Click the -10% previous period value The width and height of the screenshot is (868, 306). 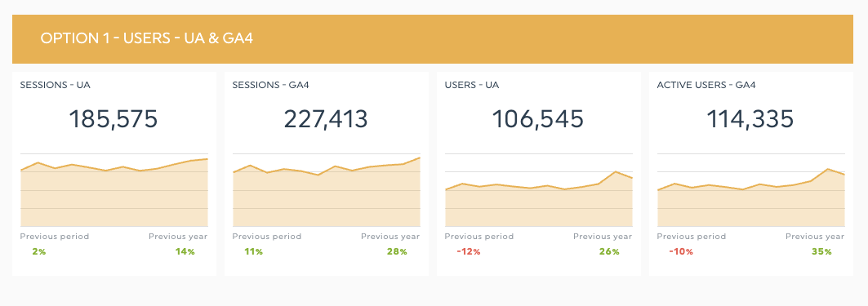pyautogui.click(x=681, y=252)
